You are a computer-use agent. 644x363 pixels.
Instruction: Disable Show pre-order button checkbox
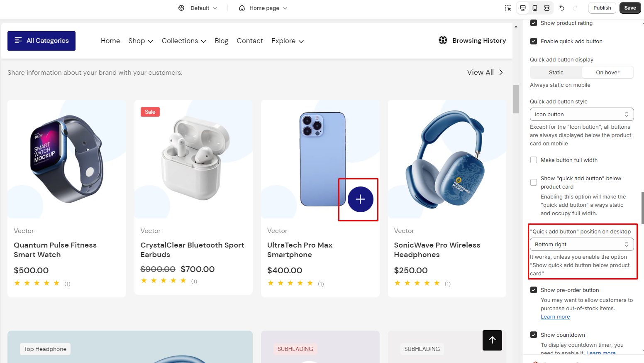[x=534, y=290]
